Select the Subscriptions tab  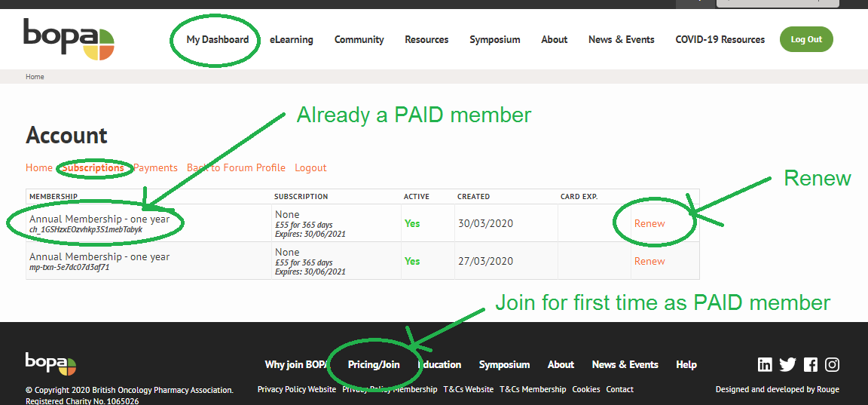coord(93,167)
